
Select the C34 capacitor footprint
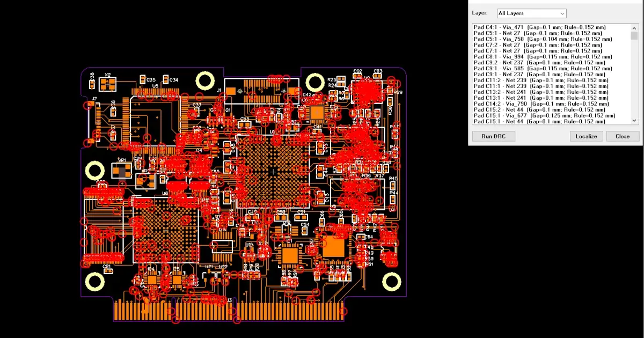click(x=166, y=80)
